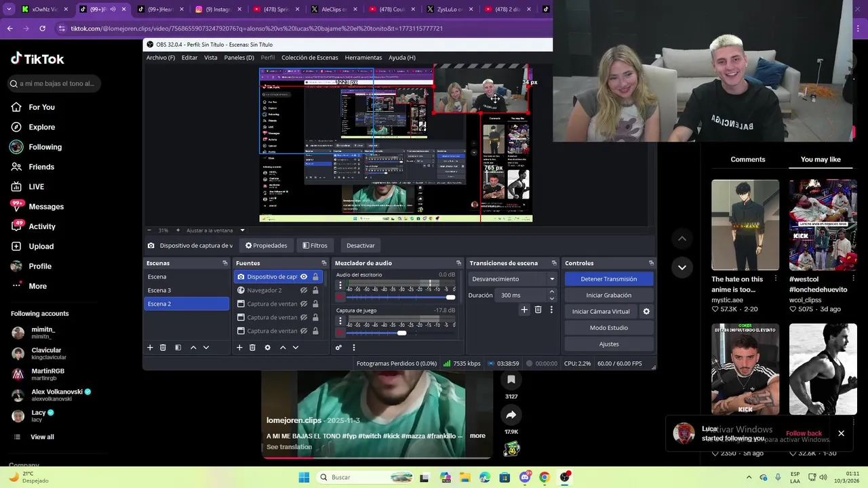
Task: Move the selected source down in Fuentes
Action: [296, 348]
